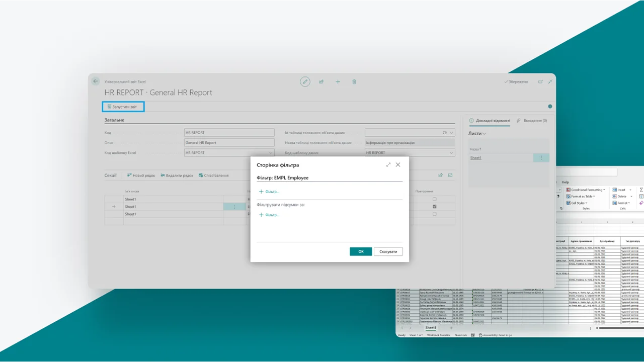Screen dimensions: 644x362
Task: Click the trash icon to delete the report
Action: click(354, 81)
